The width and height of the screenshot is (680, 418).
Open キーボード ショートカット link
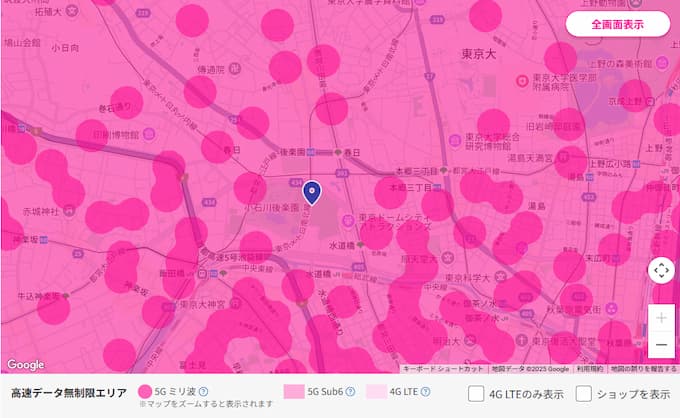click(443, 369)
